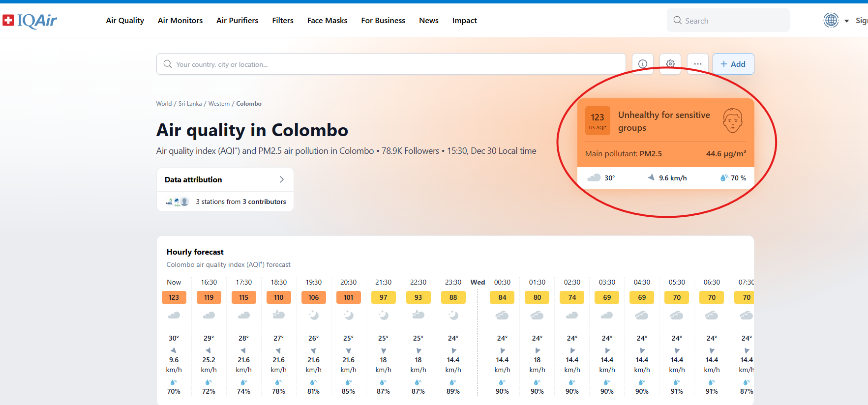Click the 18:30 partly cloudy night icon
Screen dimensions: 868x405
click(x=279, y=315)
